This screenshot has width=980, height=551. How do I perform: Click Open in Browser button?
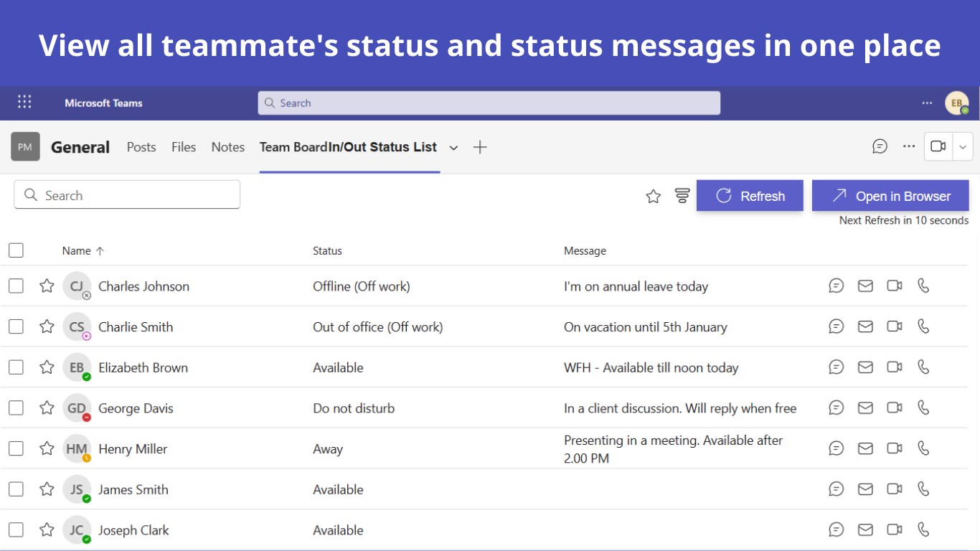pyautogui.click(x=890, y=196)
